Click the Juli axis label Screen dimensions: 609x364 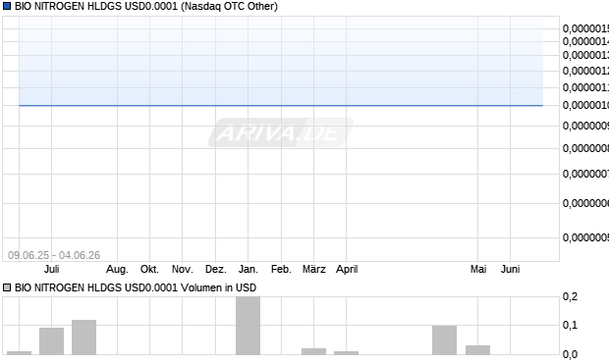pos(52,269)
